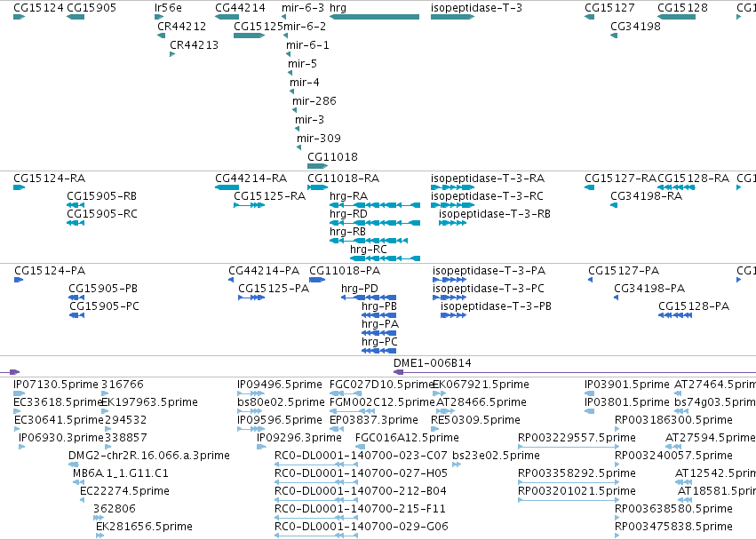This screenshot has width=756, height=540.
Task: Click transcript label CG44214-RA
Action: (x=251, y=179)
